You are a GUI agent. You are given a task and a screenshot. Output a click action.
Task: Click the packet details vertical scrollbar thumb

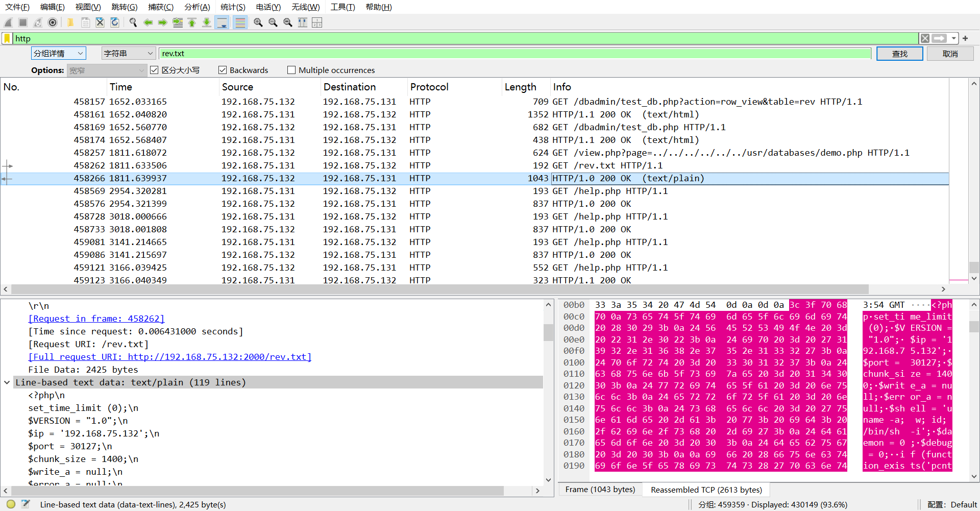pos(549,333)
